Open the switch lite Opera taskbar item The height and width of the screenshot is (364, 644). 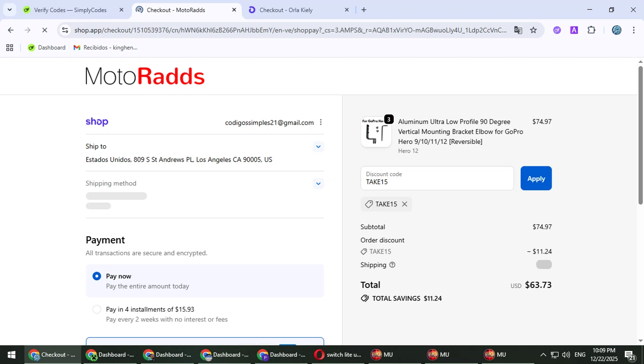tap(338, 355)
